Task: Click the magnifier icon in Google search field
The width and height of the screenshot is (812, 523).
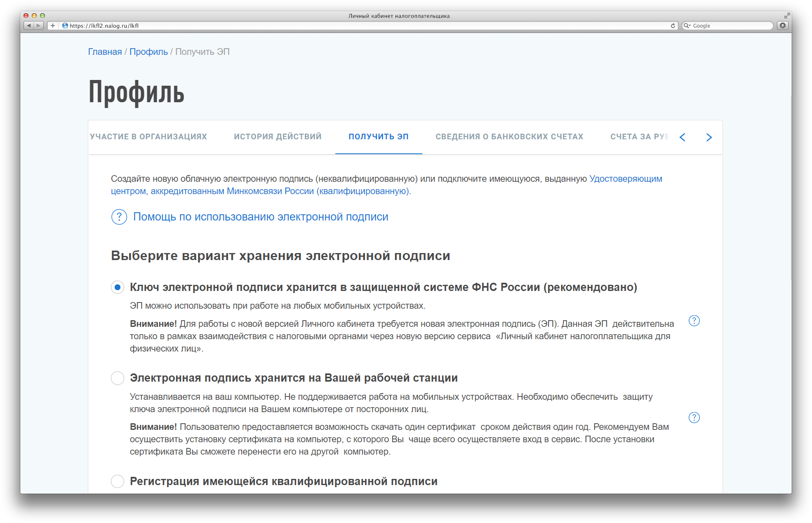Action: [x=687, y=26]
